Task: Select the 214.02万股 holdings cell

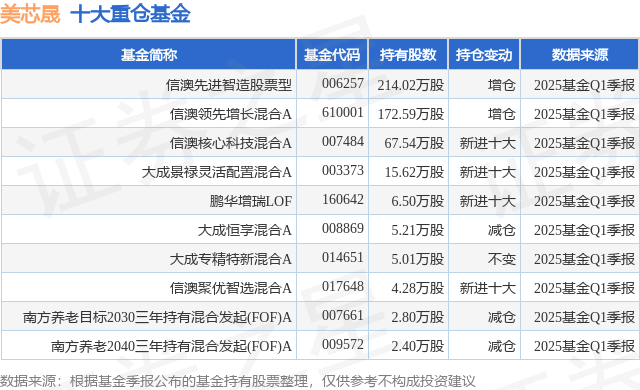Action: [x=411, y=85]
